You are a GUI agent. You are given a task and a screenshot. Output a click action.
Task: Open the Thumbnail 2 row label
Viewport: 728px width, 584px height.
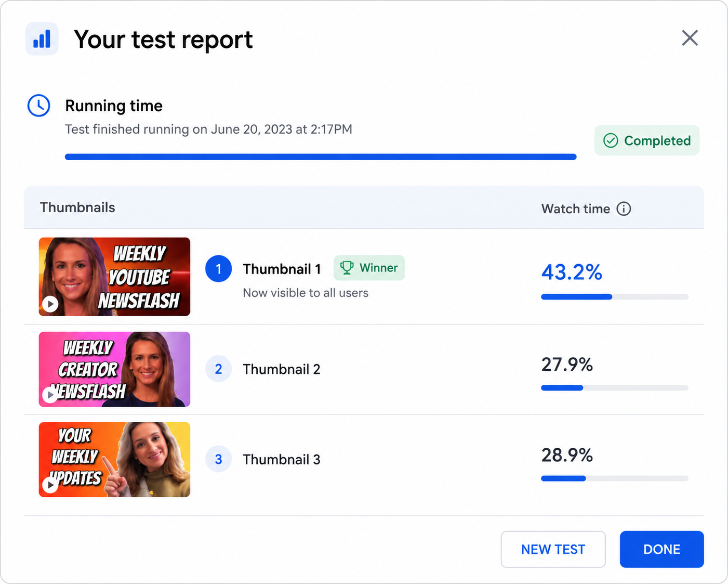tap(282, 369)
